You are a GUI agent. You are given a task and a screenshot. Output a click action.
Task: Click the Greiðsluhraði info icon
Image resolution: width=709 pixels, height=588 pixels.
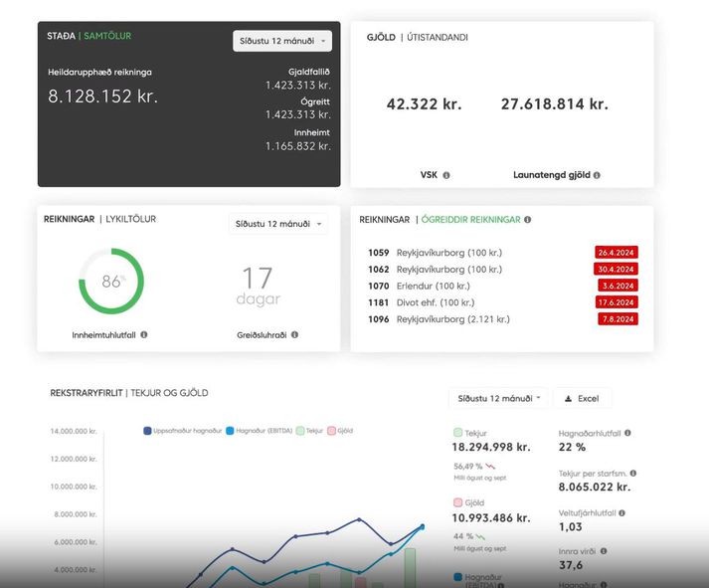[x=295, y=335]
